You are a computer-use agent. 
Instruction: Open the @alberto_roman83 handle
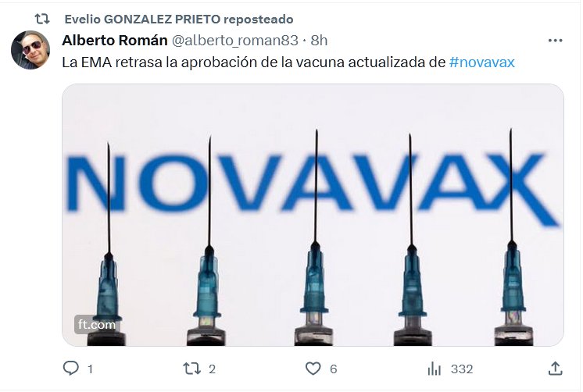(x=234, y=41)
